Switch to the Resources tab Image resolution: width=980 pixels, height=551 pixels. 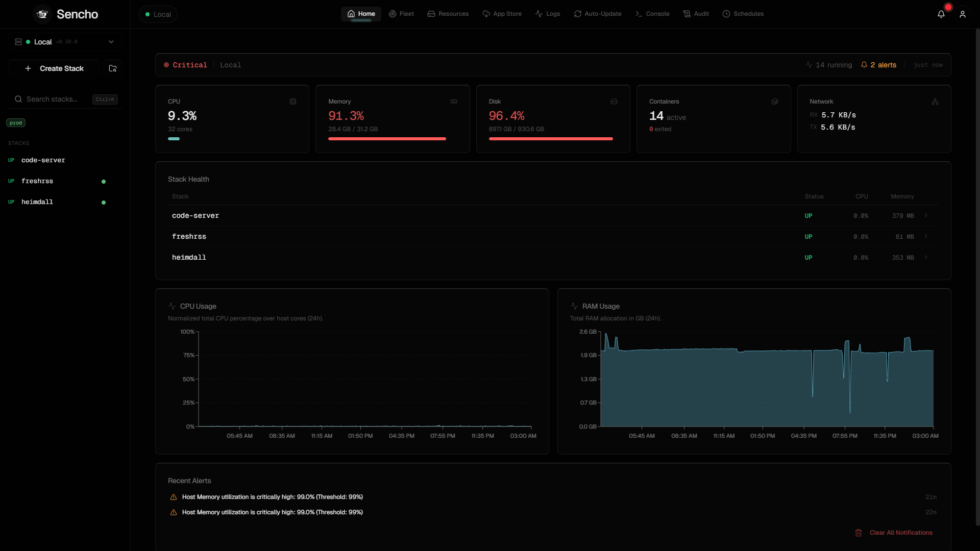[x=448, y=14]
